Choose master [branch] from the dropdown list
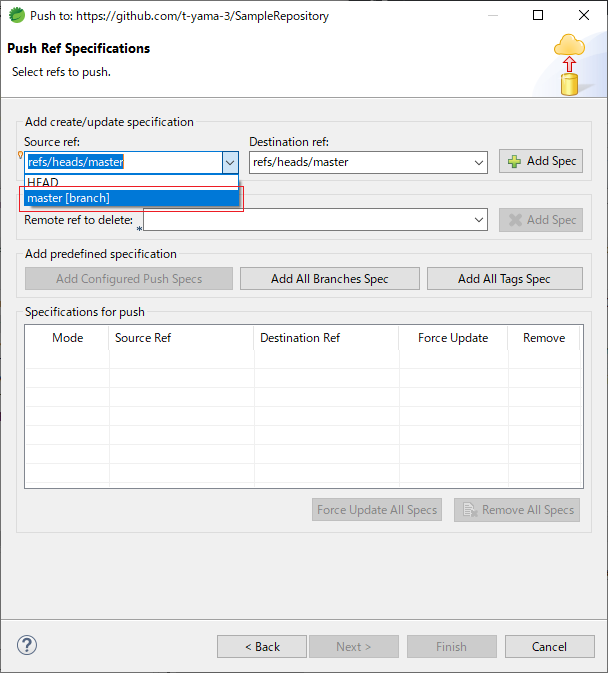Viewport: 608px width, 673px height. [x=131, y=198]
